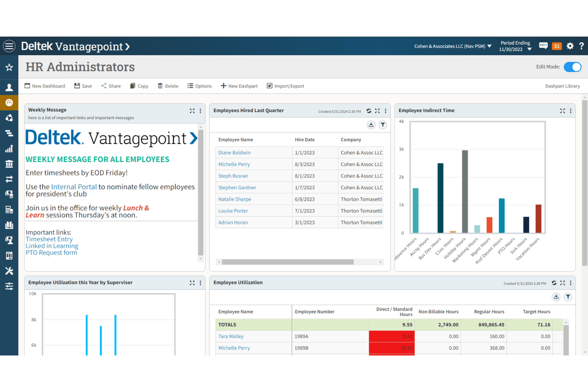Turn off Edit Mode toggle
The image size is (588, 392).
point(573,67)
